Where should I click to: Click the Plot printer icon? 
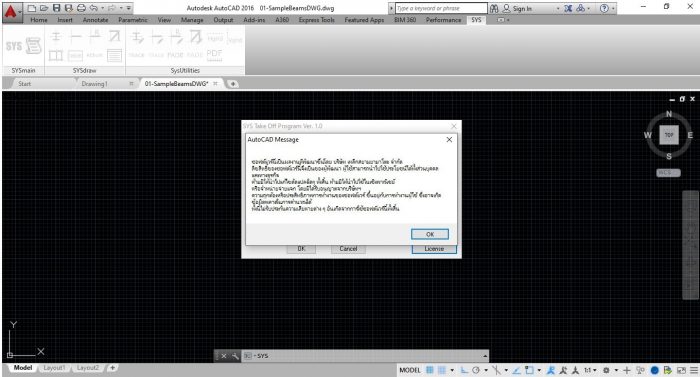[81, 8]
